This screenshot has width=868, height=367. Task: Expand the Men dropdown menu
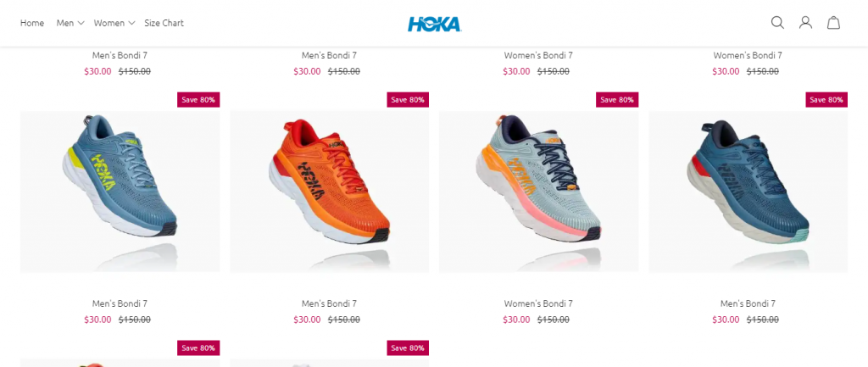point(70,23)
